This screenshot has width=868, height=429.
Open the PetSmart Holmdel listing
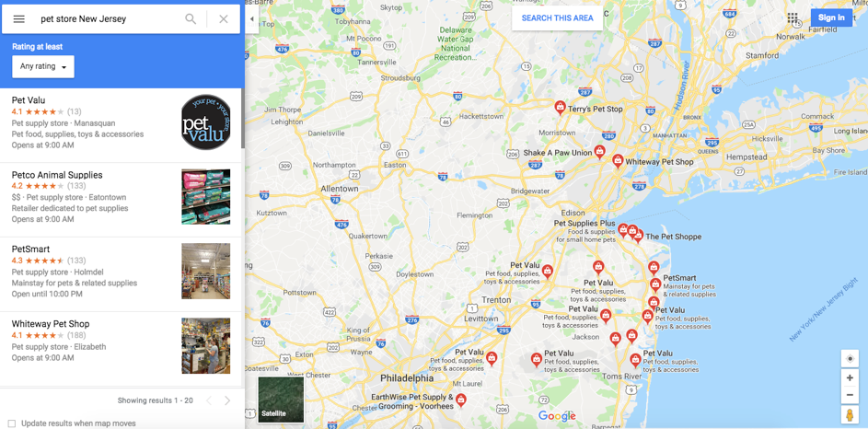point(121,274)
